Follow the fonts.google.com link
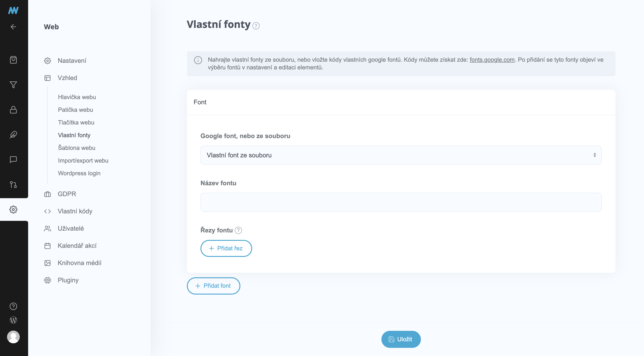Screen dimensions: 644x356 [492, 60]
